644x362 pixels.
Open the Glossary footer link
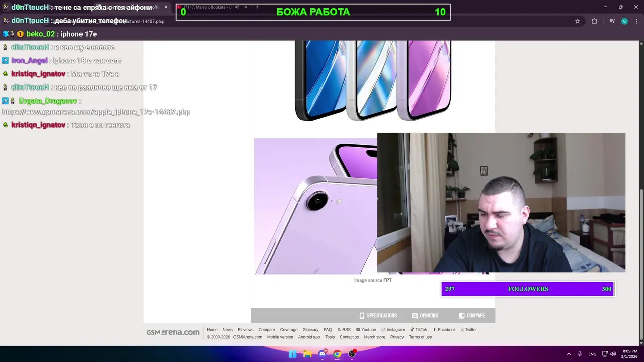click(x=310, y=330)
